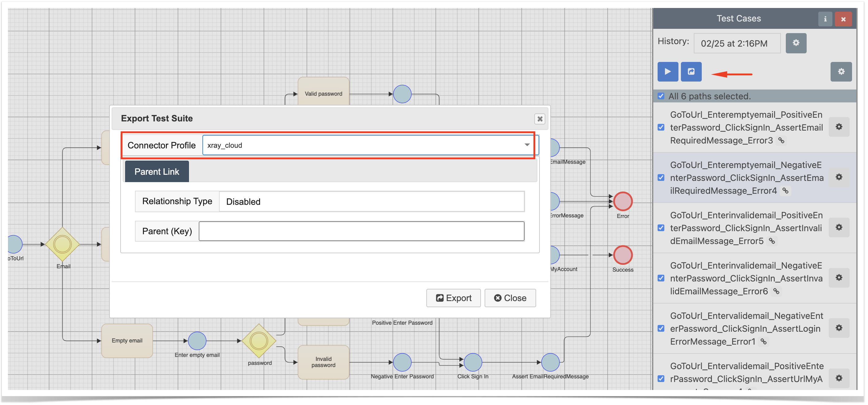Uncheck the AssertInvalidEmailMessage_Error5 path
The height and width of the screenshot is (405, 868).
pyautogui.click(x=661, y=228)
